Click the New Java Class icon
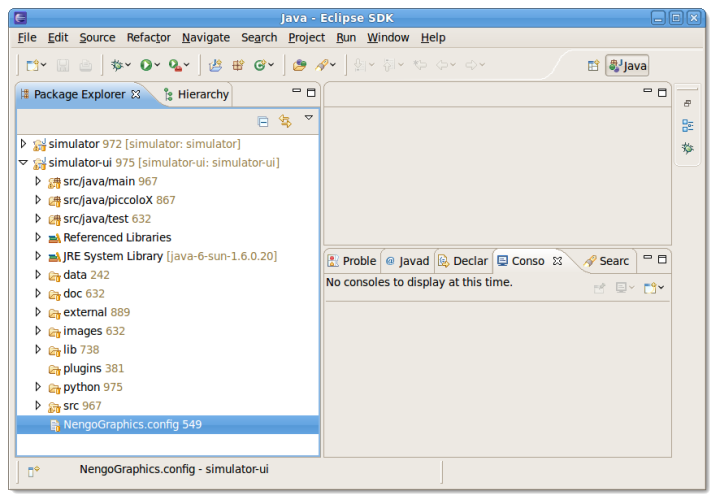Screen dimensions: 720x504 tap(260, 65)
